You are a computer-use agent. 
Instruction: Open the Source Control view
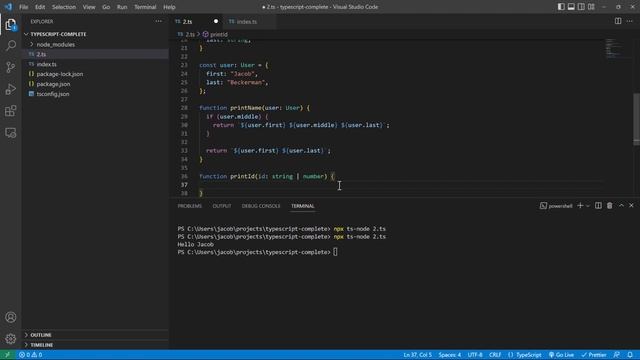tap(11, 67)
